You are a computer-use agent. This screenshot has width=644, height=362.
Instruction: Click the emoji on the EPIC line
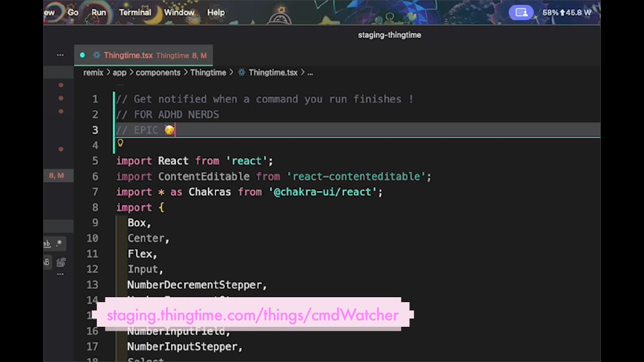169,130
